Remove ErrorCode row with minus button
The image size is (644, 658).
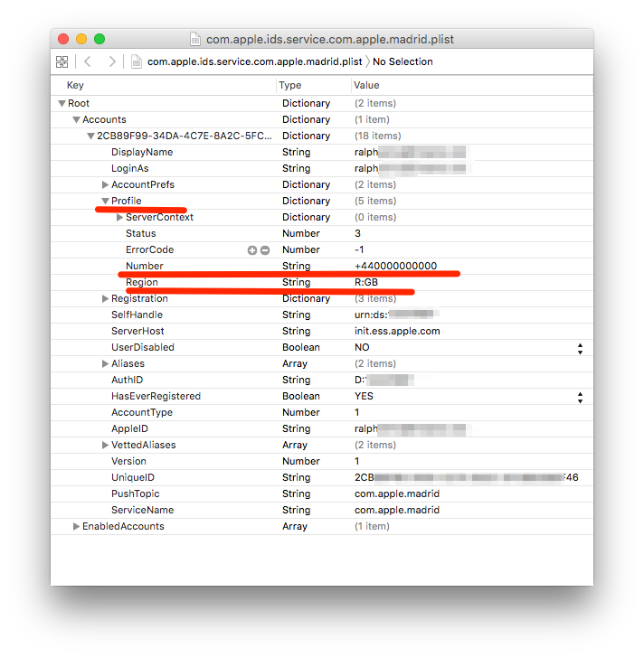(265, 250)
